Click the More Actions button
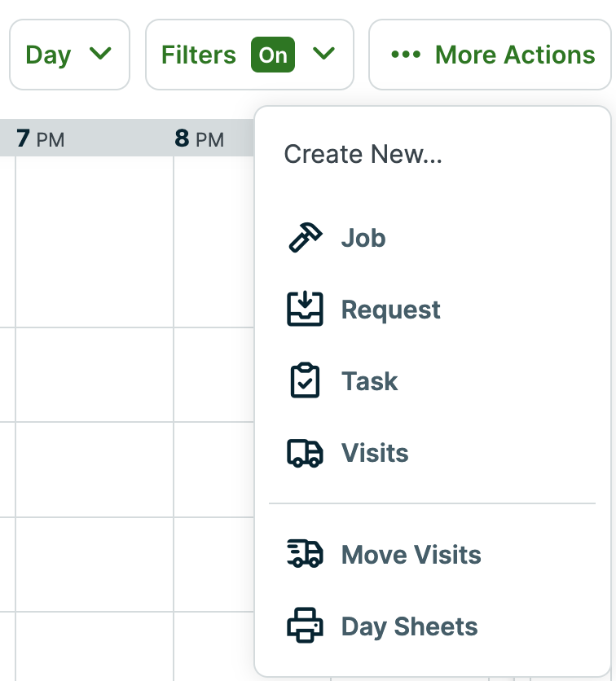The image size is (616, 681). click(x=488, y=55)
